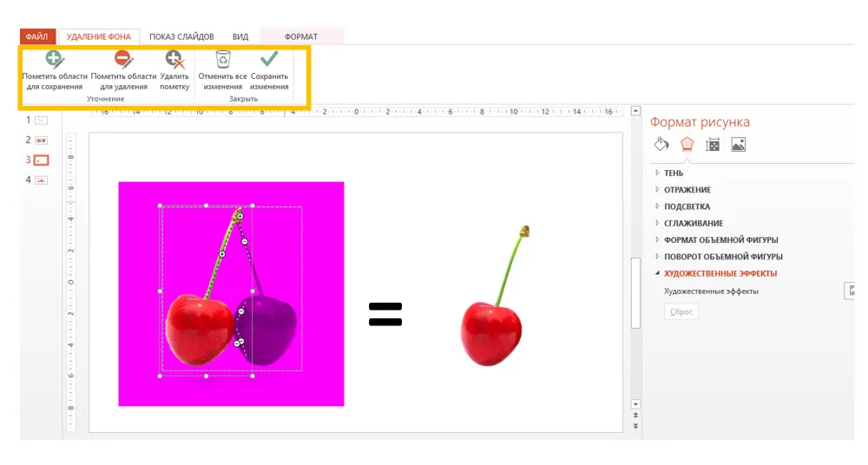Open the ФОРМАТ tab
The width and height of the screenshot is (868, 465).
(301, 36)
